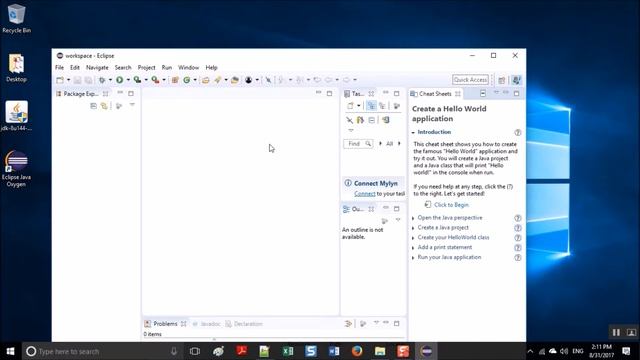Toggle Categorized presentation in Task List

click(371, 106)
